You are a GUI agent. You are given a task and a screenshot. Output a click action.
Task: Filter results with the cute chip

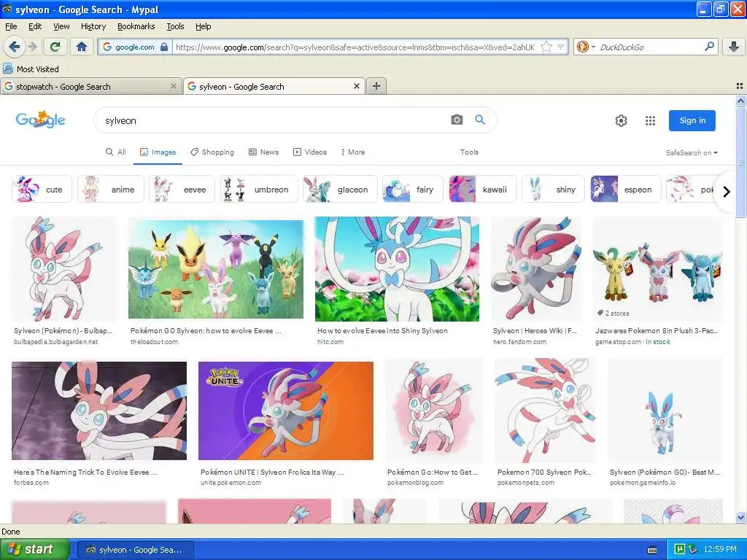click(x=42, y=189)
